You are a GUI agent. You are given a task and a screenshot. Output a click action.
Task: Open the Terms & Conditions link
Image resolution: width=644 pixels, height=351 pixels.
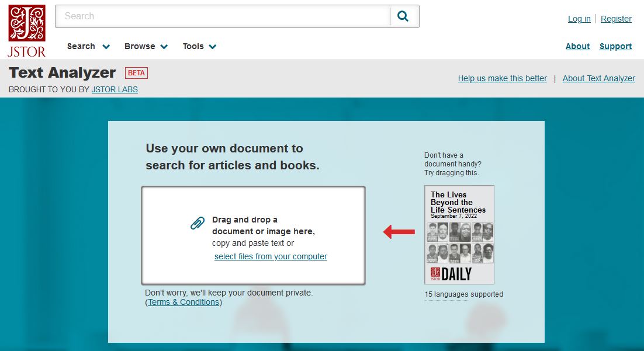coord(183,302)
